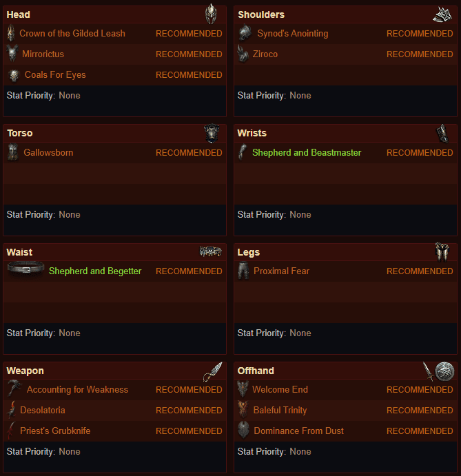
Task: Select the Ziroco shoulder item
Action: pos(265,54)
